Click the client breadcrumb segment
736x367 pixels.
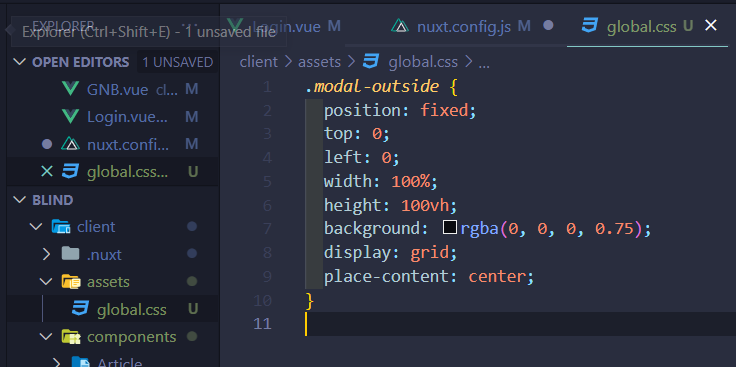pos(259,62)
